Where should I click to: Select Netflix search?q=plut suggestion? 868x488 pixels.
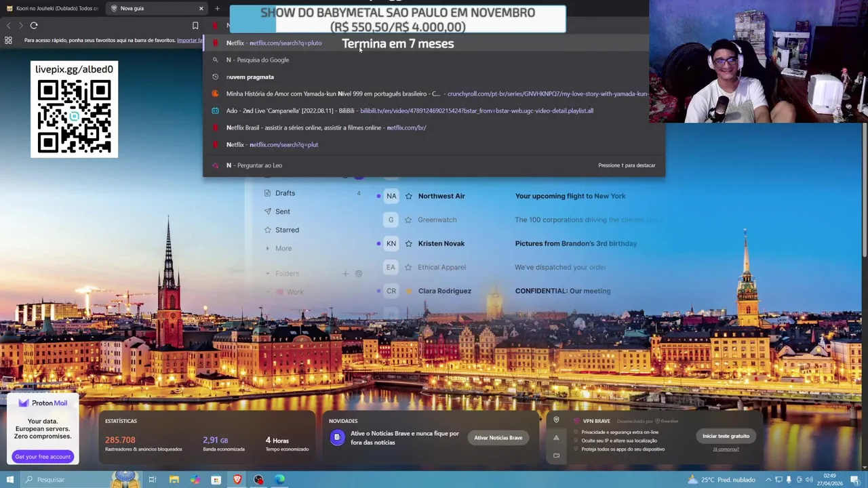click(x=434, y=144)
